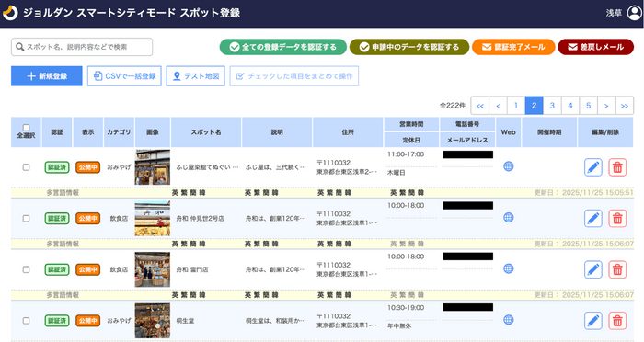Delete the 桐生堂 spot
Screen dimensions: 644x342
(x=617, y=321)
